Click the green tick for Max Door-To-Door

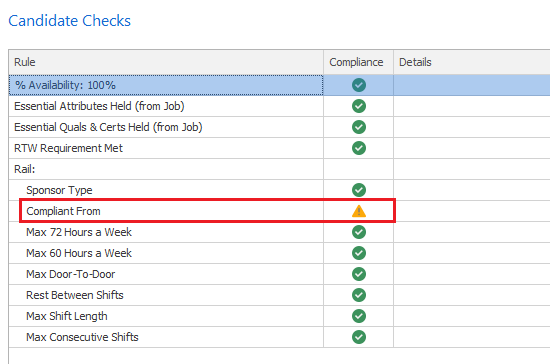[358, 274]
